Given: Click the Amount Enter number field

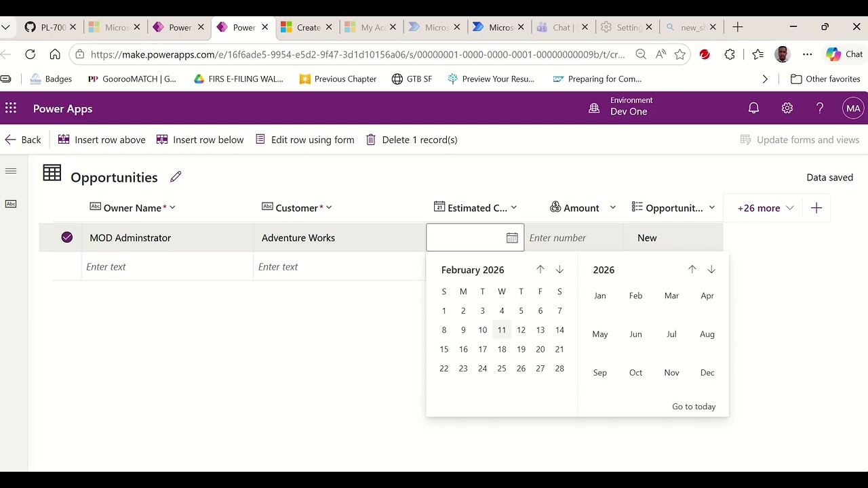Looking at the screenshot, I should [x=574, y=238].
